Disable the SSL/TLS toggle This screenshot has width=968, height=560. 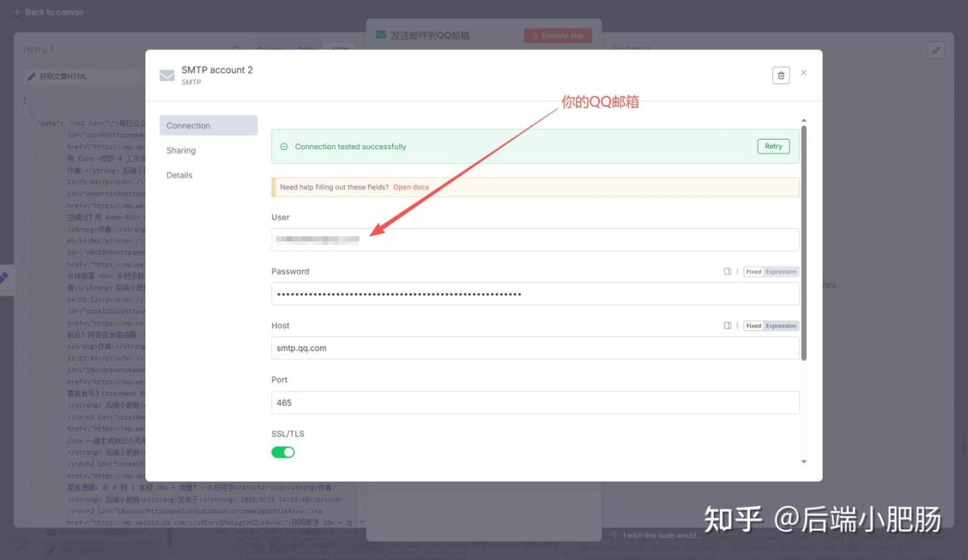coord(283,452)
